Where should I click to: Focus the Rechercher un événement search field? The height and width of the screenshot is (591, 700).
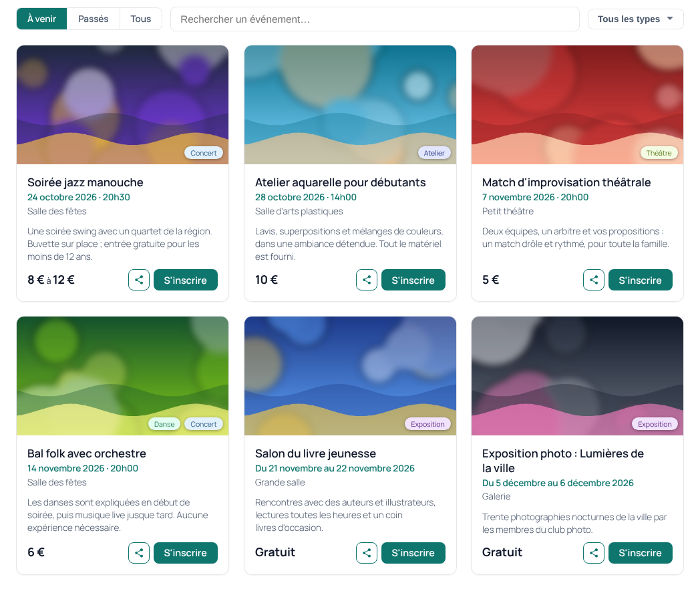tap(375, 19)
